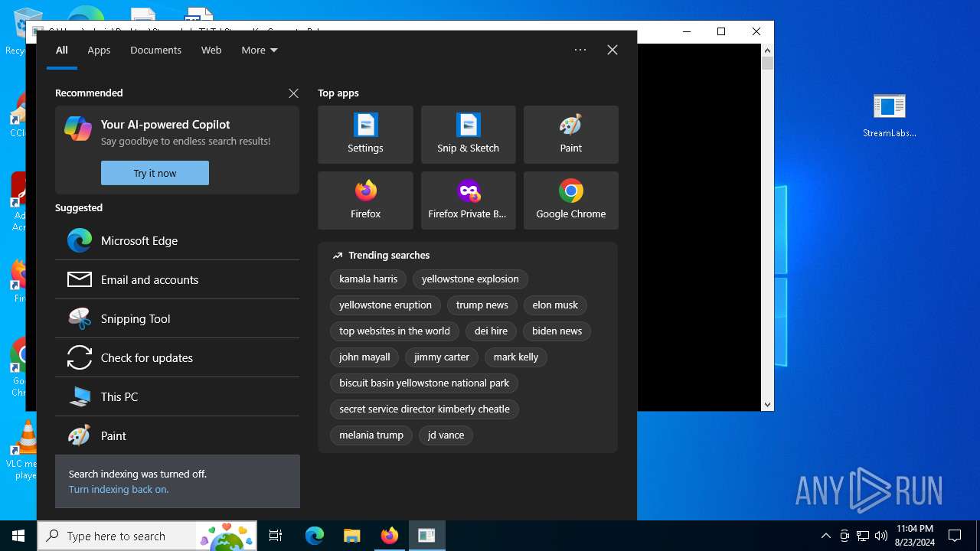Select john mayall trending chip
This screenshot has width=980, height=551.
(x=364, y=357)
